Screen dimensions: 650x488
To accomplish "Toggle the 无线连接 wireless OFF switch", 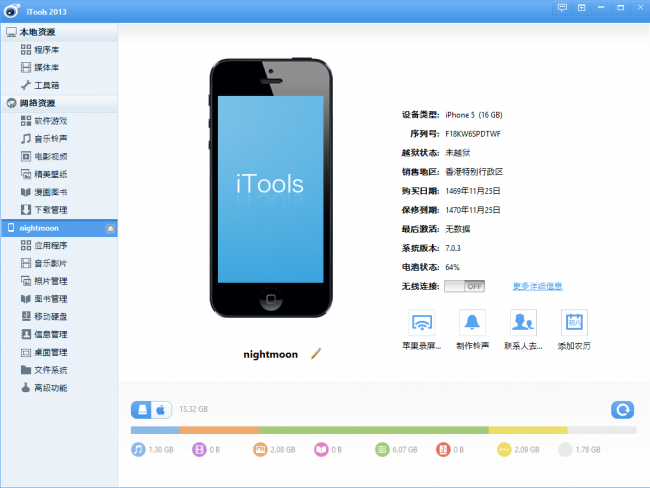I will click(x=464, y=286).
